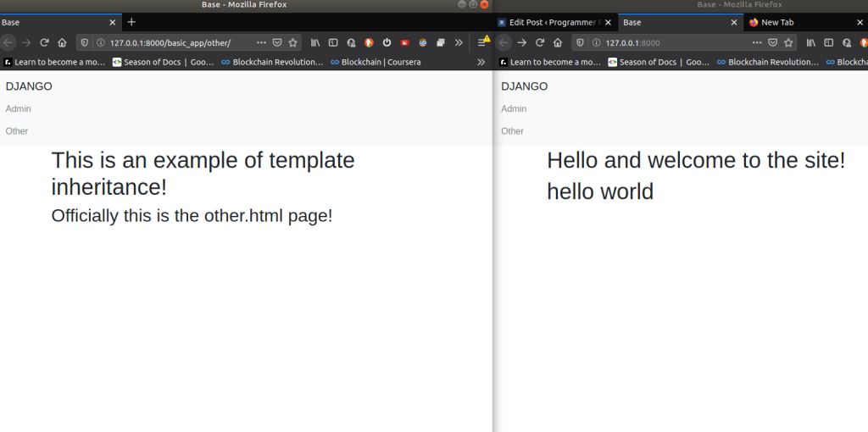Save basic_app/other page to Pocket
This screenshot has width=868, height=432.
point(277,42)
